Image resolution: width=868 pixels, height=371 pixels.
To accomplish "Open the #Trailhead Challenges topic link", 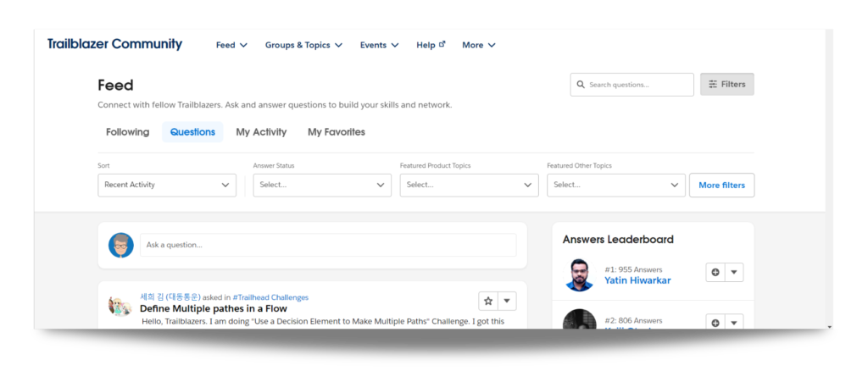I will click(x=270, y=297).
